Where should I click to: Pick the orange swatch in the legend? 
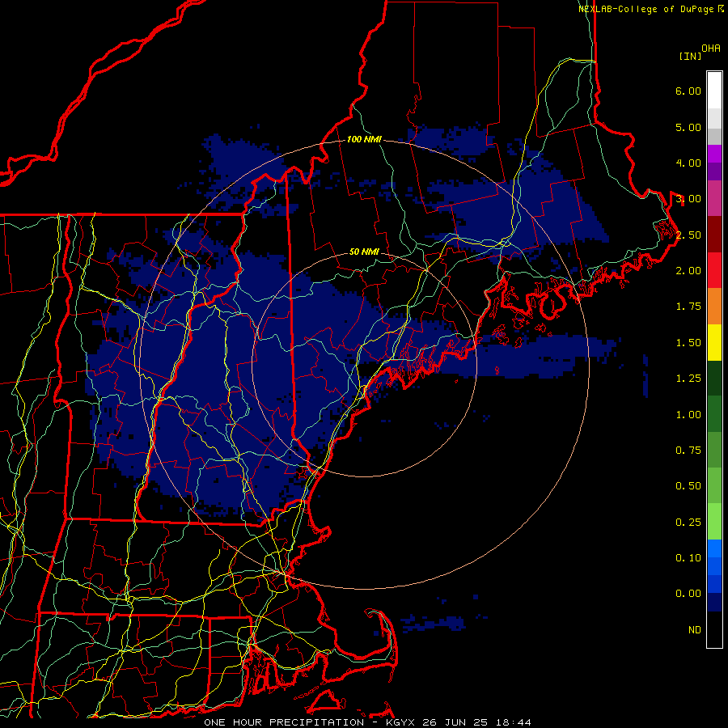pyautogui.click(x=714, y=307)
